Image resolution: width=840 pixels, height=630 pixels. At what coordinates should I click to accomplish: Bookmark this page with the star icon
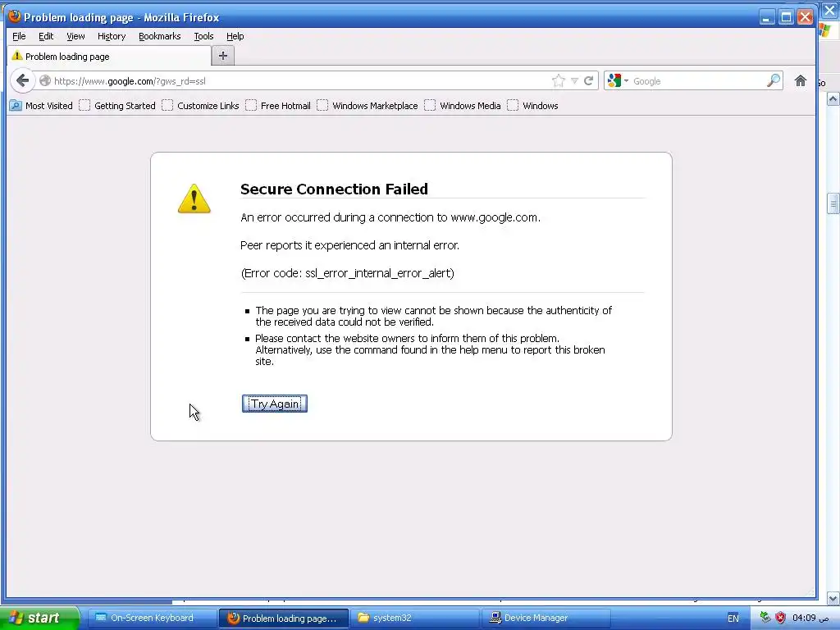[558, 81]
